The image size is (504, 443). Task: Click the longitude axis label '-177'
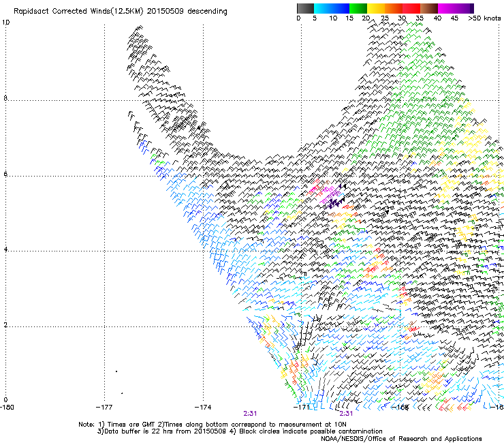104,407
